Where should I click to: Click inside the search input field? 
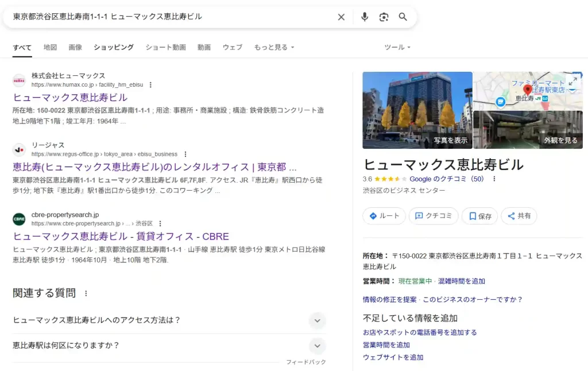tap(172, 17)
